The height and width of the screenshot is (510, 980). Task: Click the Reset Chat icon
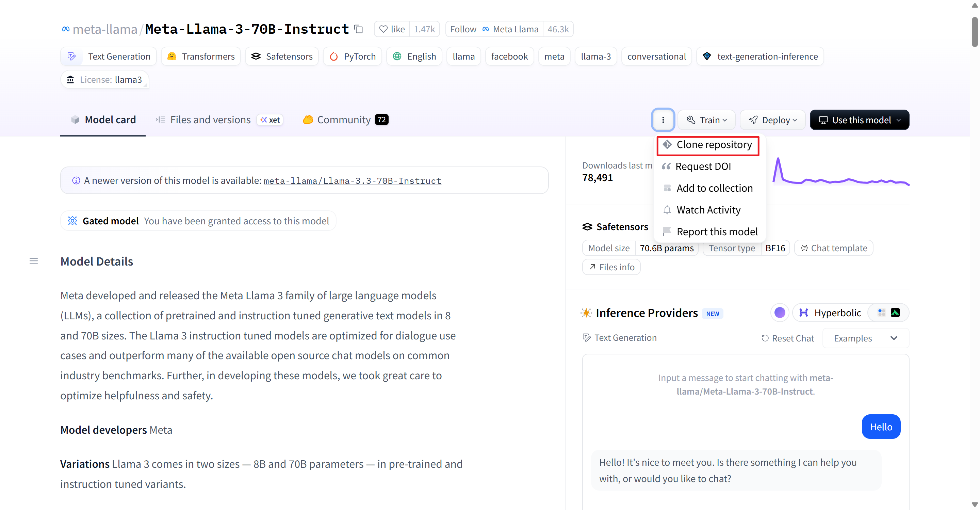click(x=765, y=338)
